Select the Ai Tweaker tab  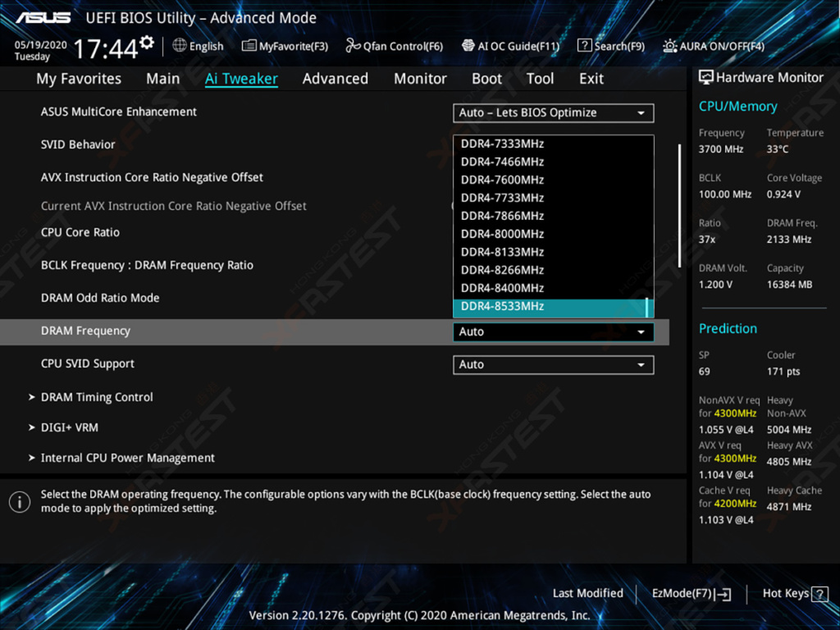pyautogui.click(x=241, y=79)
